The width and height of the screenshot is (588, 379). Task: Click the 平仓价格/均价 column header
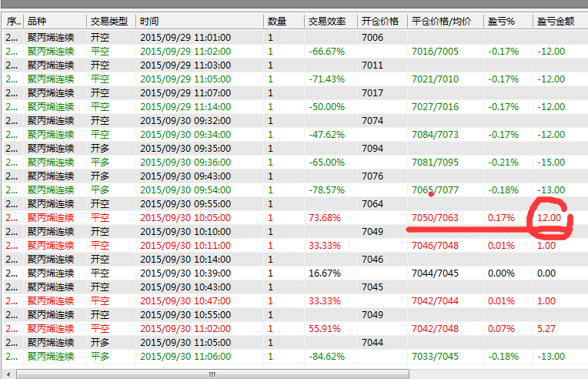pos(442,21)
